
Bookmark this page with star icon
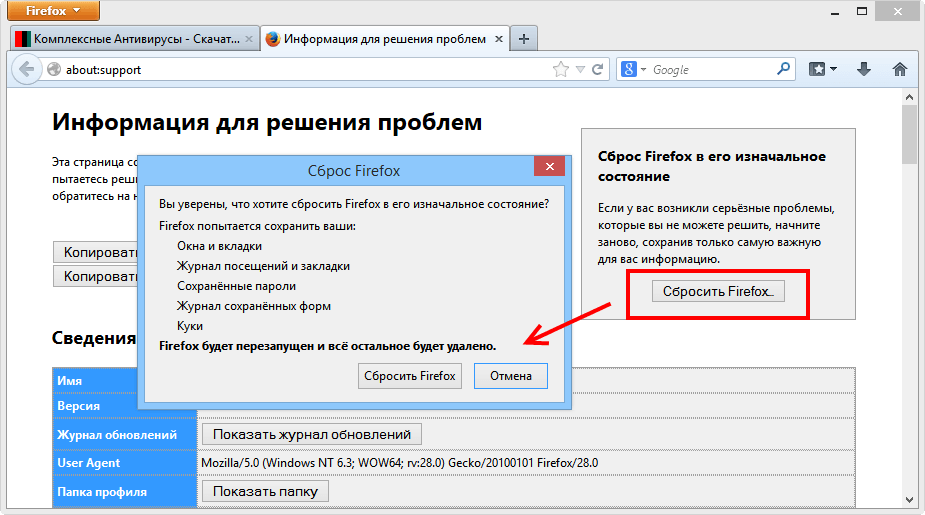click(x=560, y=70)
